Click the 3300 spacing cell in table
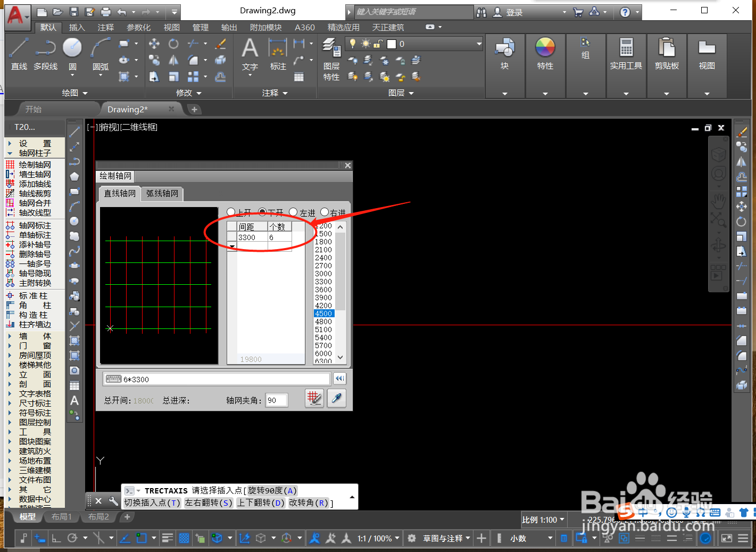This screenshot has width=756, height=552. pos(252,237)
